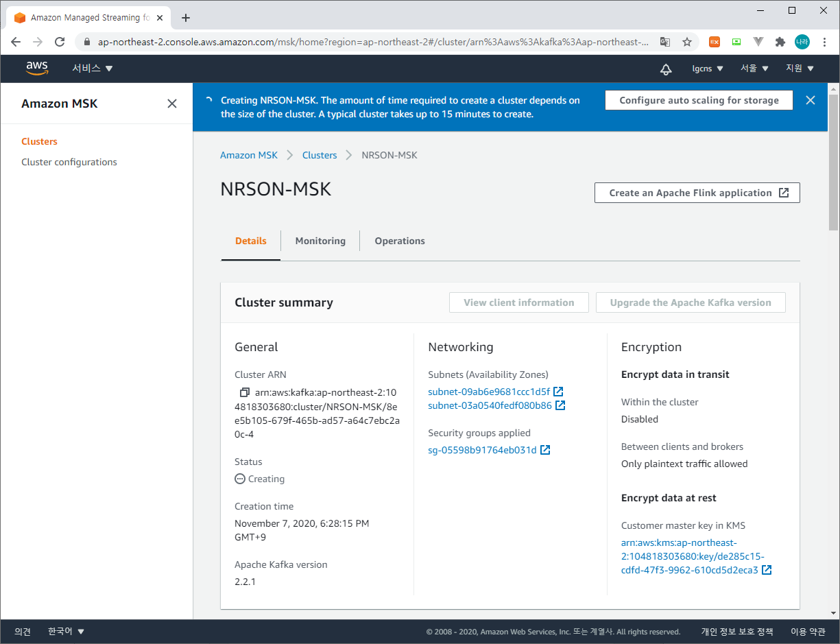Open subnet-03a0540fedf080b86 link
Image resolution: width=840 pixels, height=644 pixels.
pyautogui.click(x=490, y=405)
